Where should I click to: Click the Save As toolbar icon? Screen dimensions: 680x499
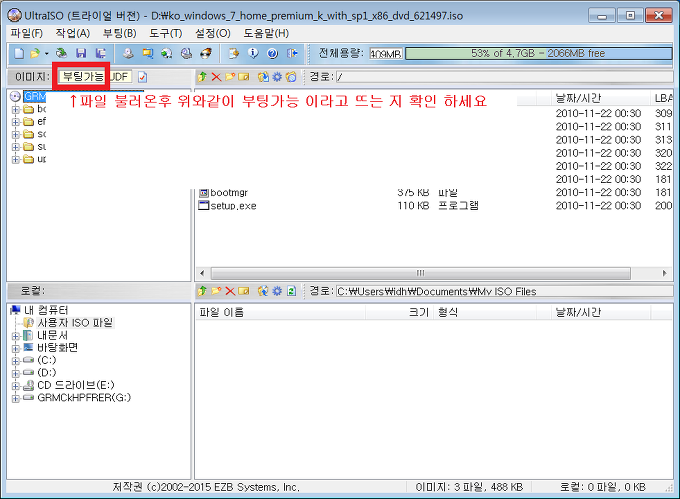tap(101, 53)
